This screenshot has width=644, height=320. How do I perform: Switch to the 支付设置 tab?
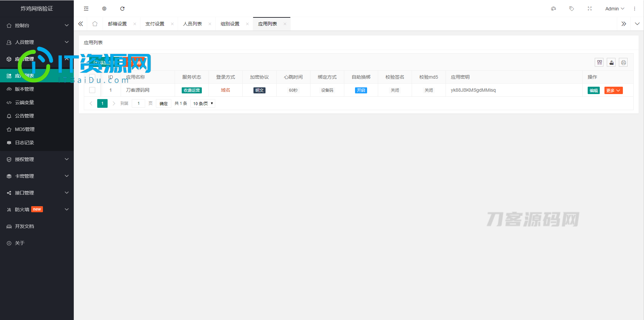(x=155, y=24)
